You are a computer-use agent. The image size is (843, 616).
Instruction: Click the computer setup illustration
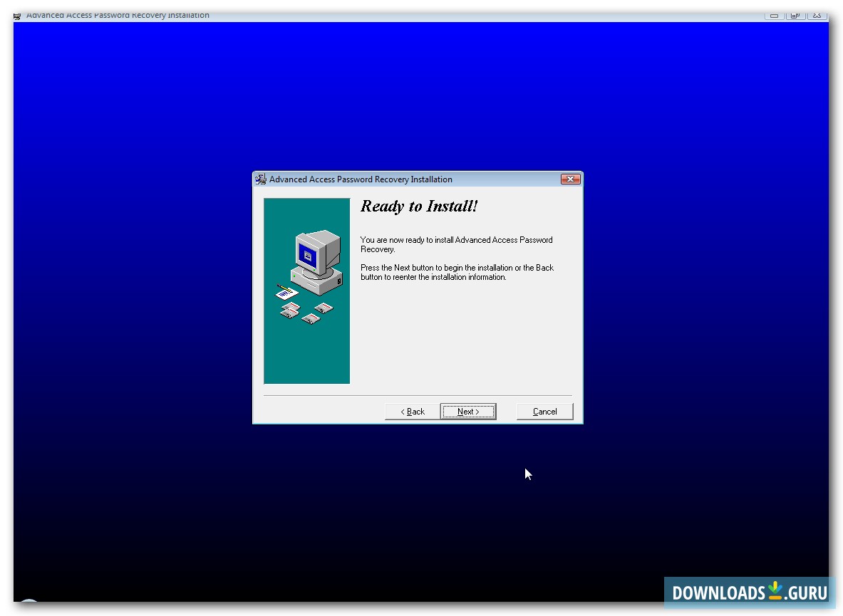(x=307, y=291)
